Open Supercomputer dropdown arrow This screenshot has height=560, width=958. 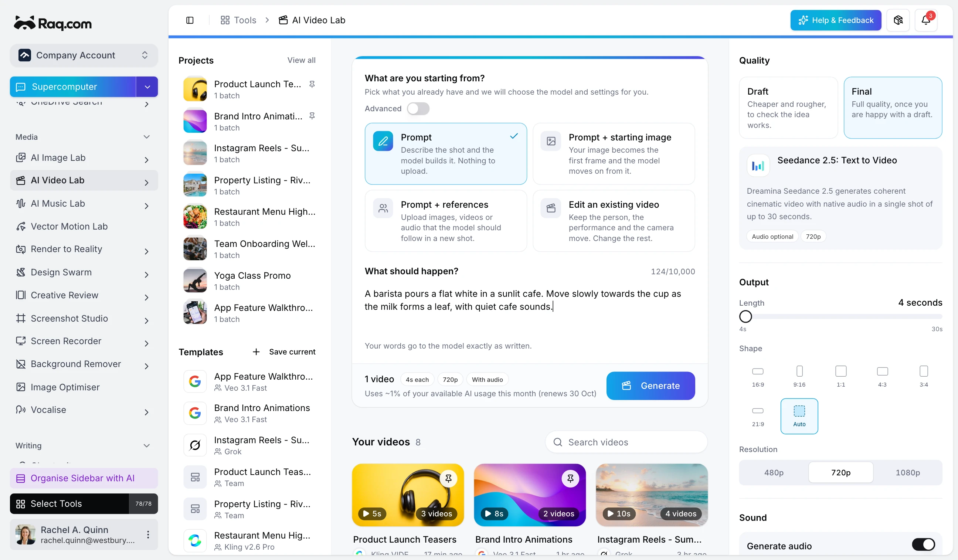[x=147, y=87]
